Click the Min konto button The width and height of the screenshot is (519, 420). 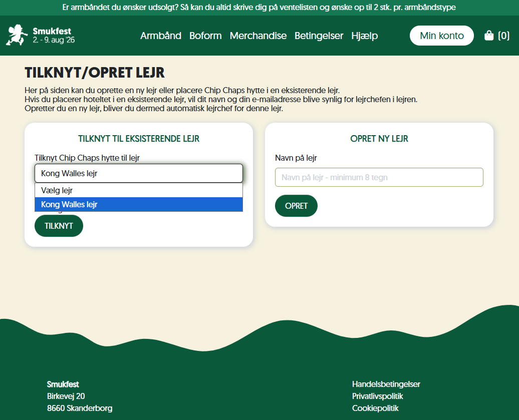click(x=441, y=36)
